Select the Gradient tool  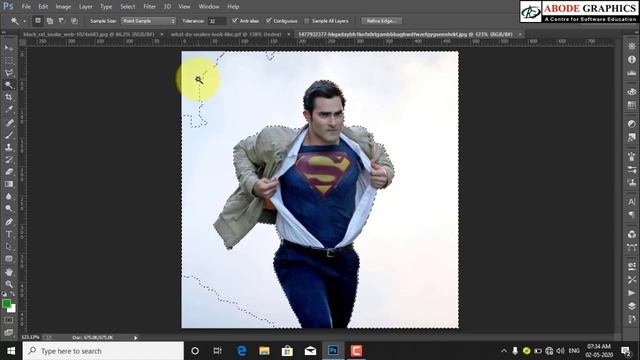(9, 184)
